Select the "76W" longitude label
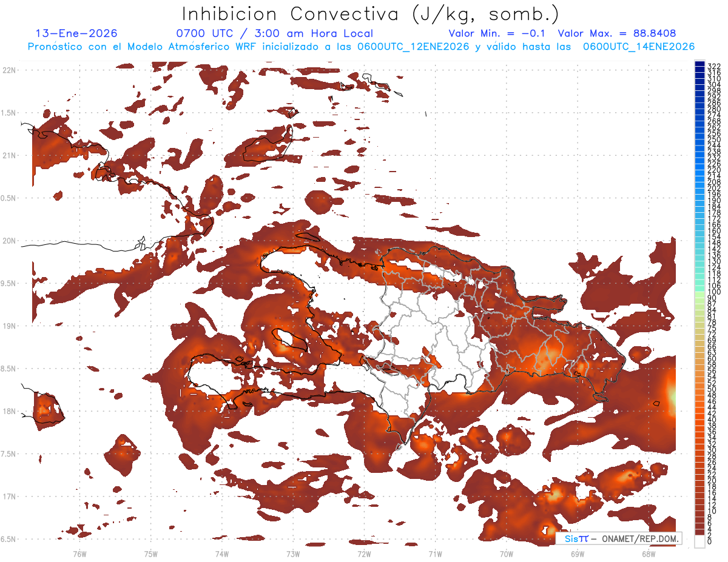The height and width of the screenshot is (562, 728). click(x=79, y=554)
